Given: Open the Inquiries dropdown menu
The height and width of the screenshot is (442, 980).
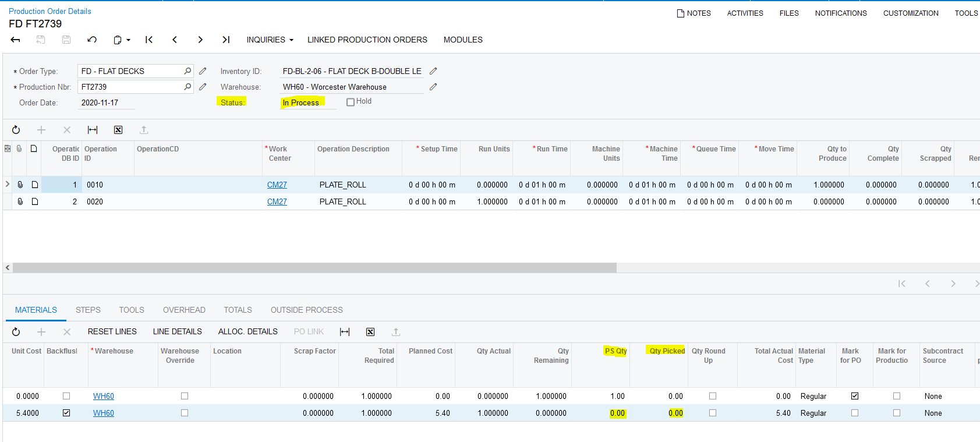Looking at the screenshot, I should [270, 40].
